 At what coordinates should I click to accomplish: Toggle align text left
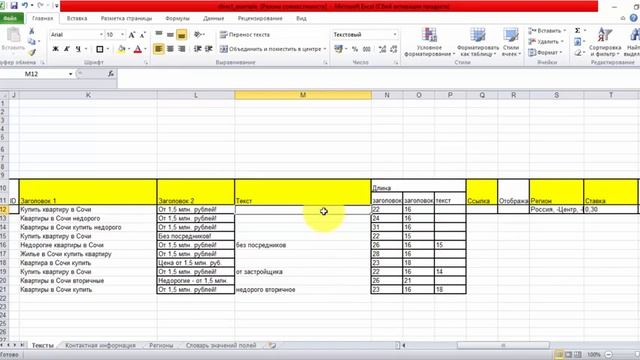(x=158, y=49)
